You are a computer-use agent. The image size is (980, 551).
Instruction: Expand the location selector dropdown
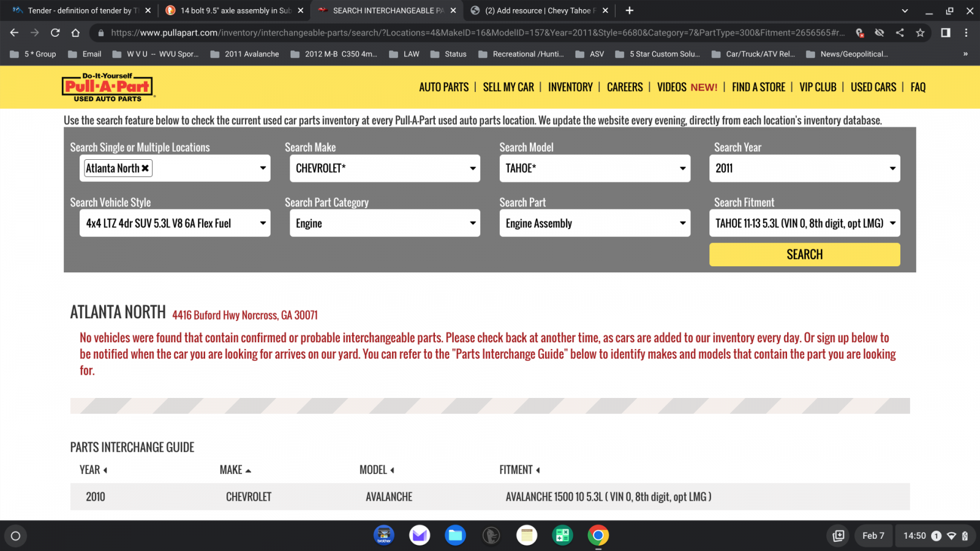tap(263, 168)
